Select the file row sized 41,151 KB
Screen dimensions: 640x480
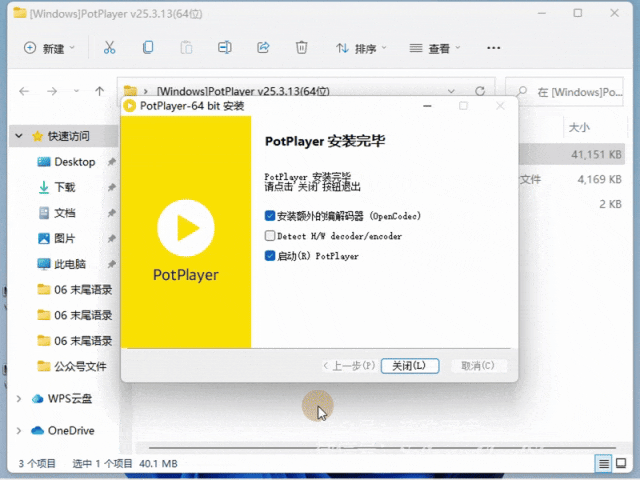click(x=571, y=155)
